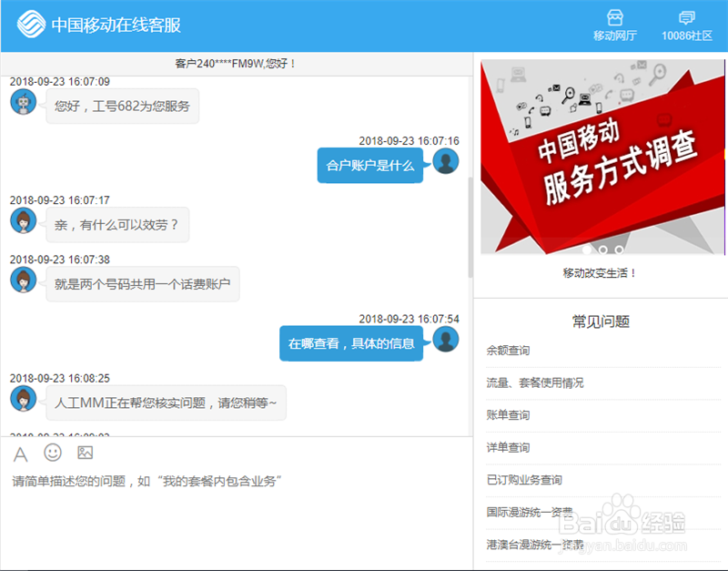Screen dimensions: 728x571
Task: Select the first banner carousel dot
Action: (587, 250)
